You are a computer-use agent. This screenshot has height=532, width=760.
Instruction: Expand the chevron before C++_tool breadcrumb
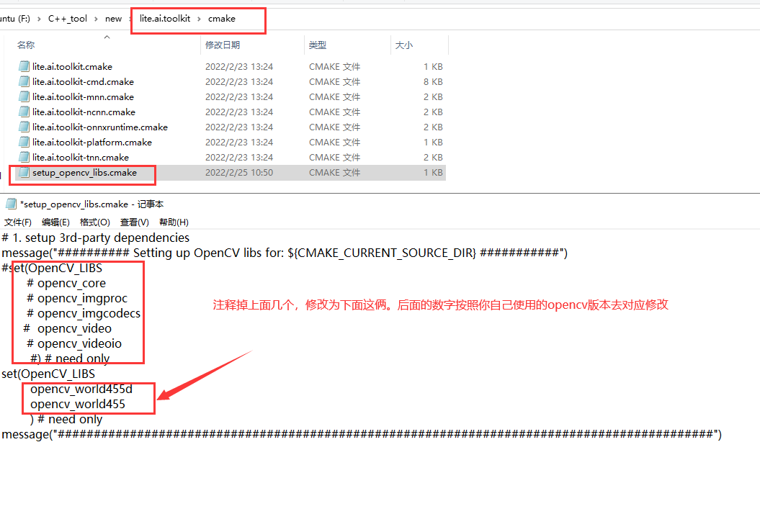click(x=39, y=19)
